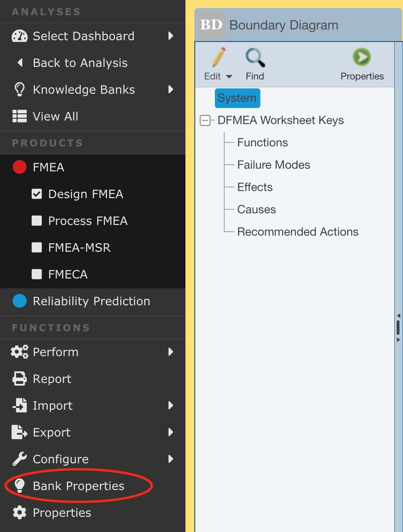The image size is (403, 532).
Task: Click the Perform gears icon
Action: click(x=20, y=352)
